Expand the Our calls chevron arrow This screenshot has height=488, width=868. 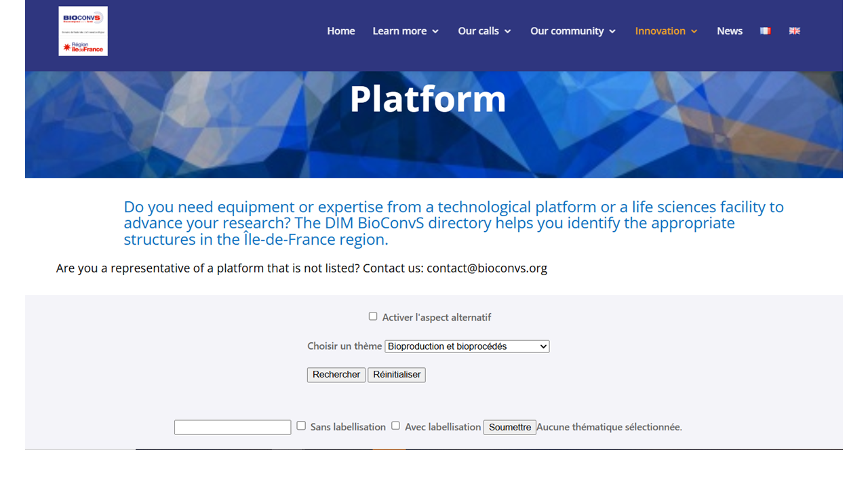click(x=507, y=32)
